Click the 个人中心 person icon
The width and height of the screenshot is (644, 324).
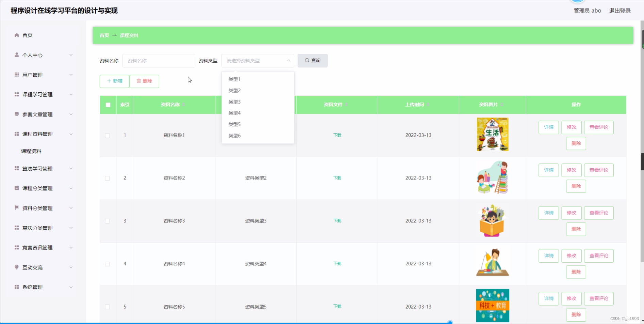pyautogui.click(x=16, y=55)
